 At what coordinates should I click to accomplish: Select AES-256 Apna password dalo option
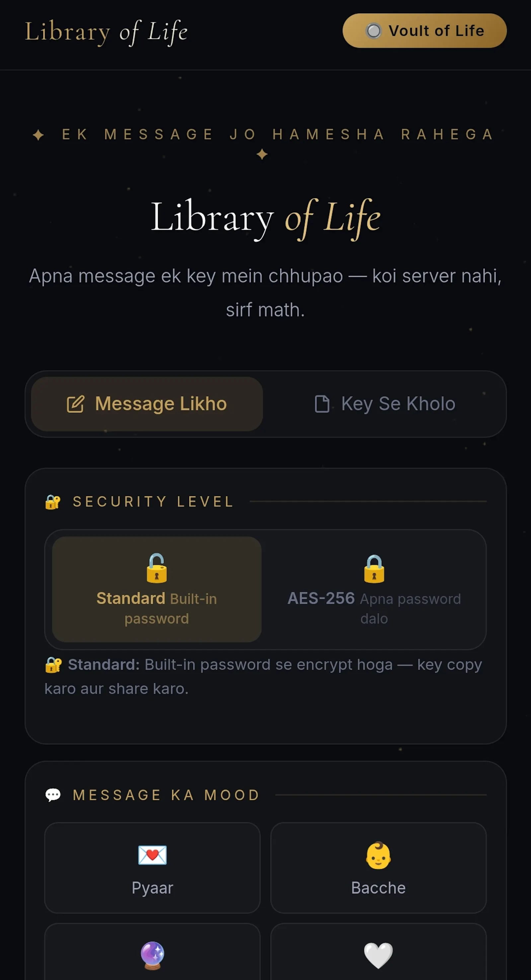374,589
